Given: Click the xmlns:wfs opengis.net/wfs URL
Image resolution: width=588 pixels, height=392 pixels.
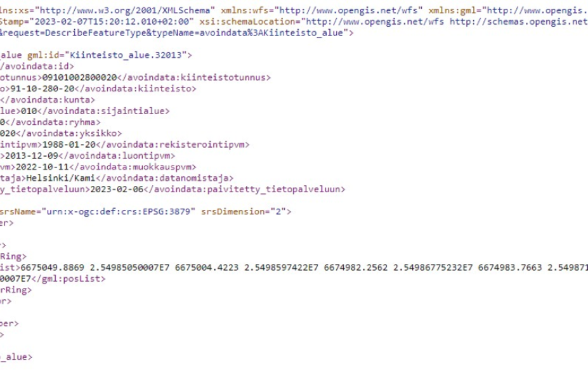Looking at the screenshot, I should click(348, 11).
